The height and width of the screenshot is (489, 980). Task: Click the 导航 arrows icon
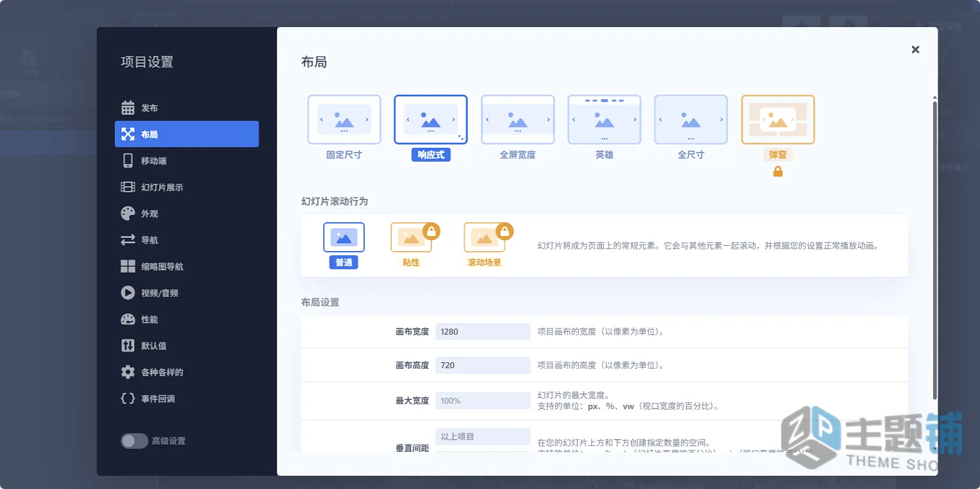tap(128, 240)
